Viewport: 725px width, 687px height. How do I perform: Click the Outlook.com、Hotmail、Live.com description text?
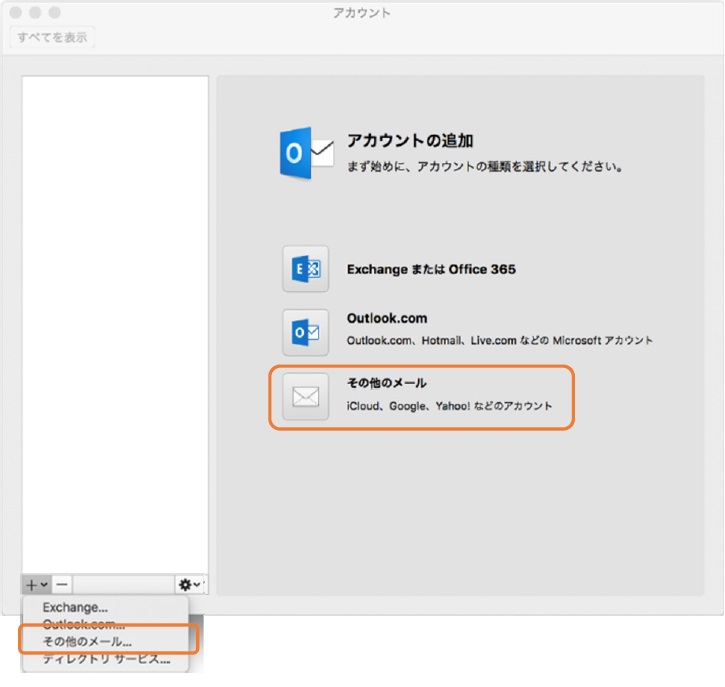pyautogui.click(x=499, y=340)
